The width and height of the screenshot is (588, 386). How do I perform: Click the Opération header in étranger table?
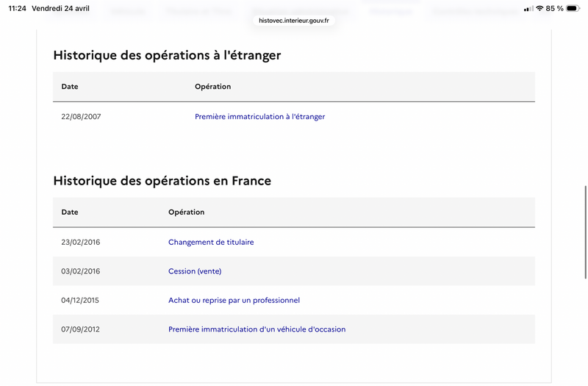[212, 87]
